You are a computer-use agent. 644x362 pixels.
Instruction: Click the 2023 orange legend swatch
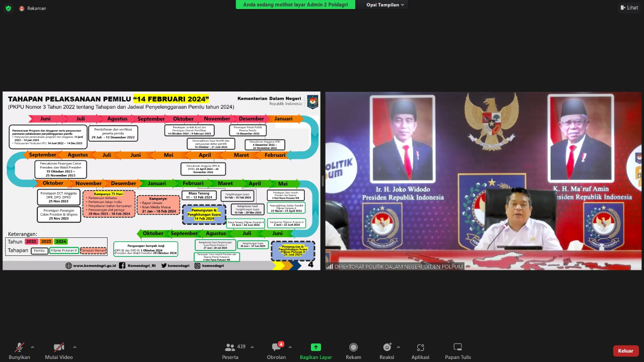click(x=46, y=242)
